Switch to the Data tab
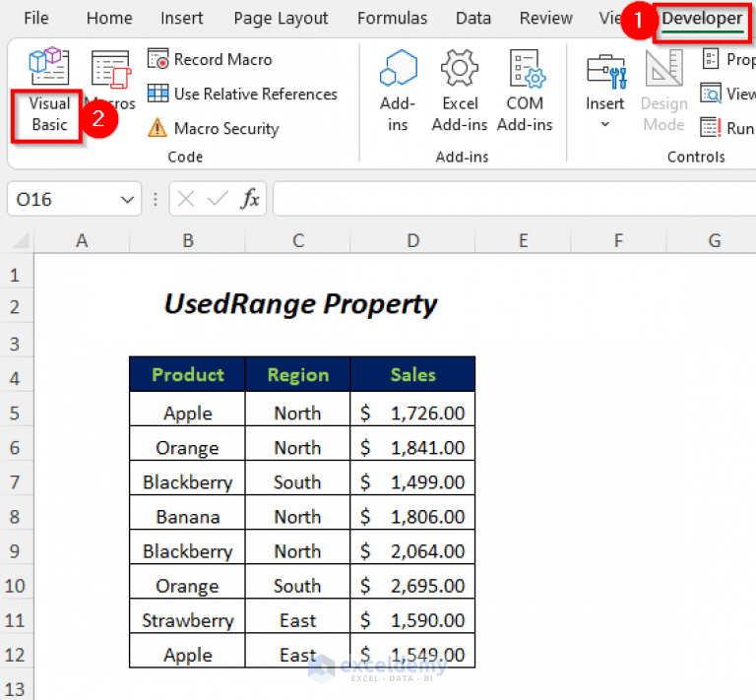The image size is (756, 700). coord(473,19)
